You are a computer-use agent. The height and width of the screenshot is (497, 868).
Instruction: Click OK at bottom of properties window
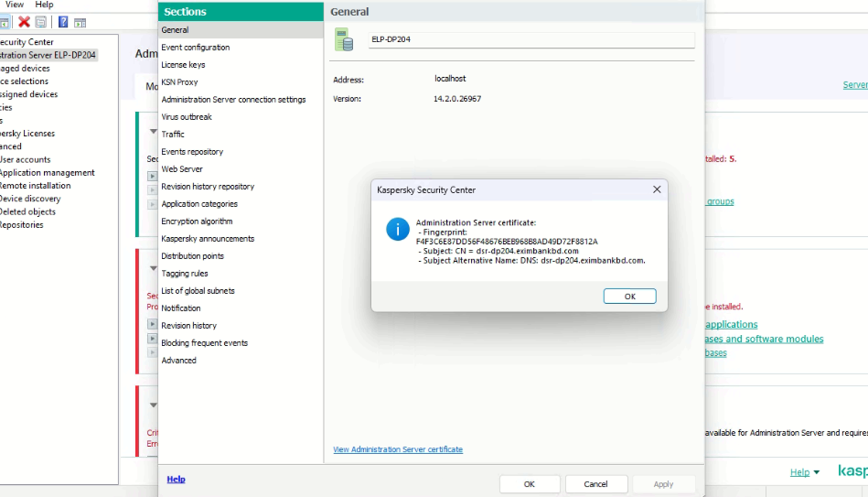530,484
